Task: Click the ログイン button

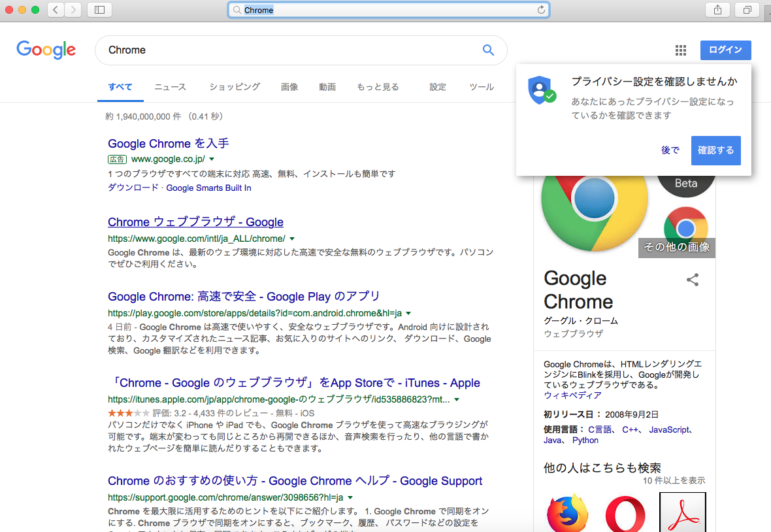Action: [x=725, y=50]
